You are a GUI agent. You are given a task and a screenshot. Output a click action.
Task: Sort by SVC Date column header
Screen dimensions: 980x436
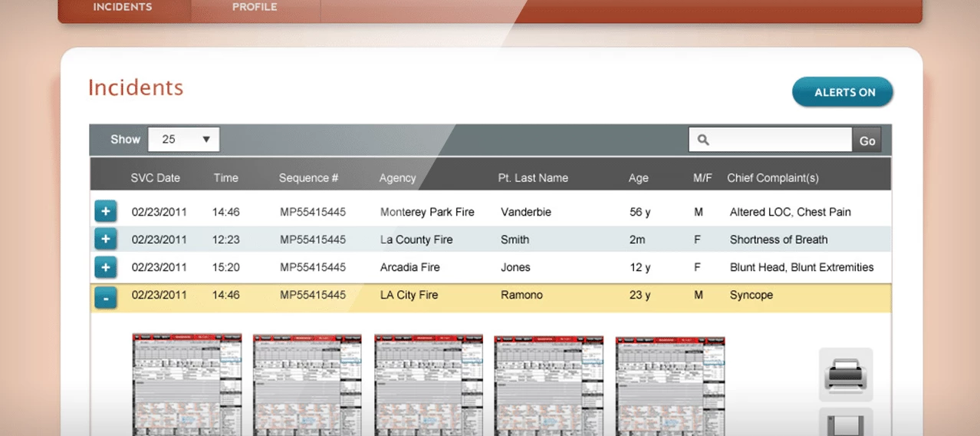click(156, 178)
